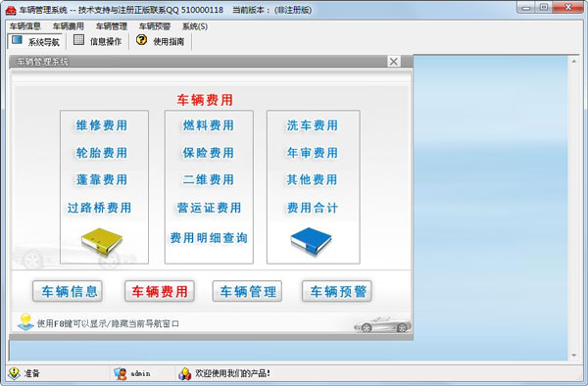
Task: Click the blue folder icon
Action: click(311, 241)
